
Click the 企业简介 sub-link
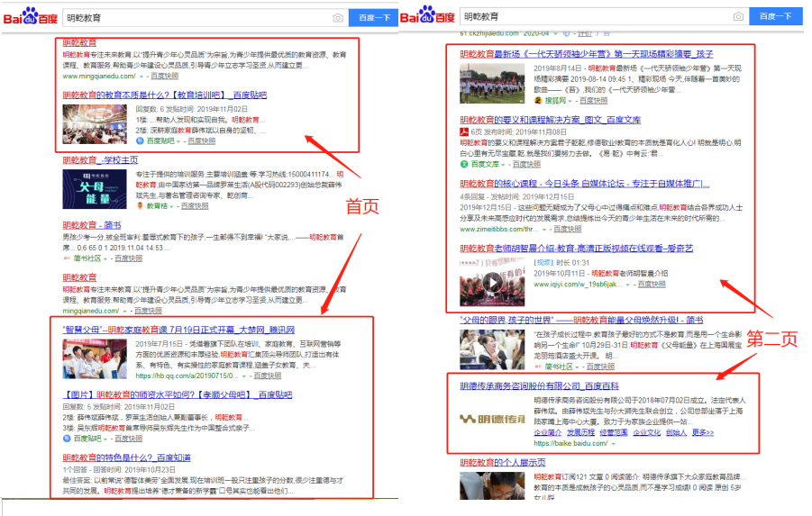[x=547, y=432]
